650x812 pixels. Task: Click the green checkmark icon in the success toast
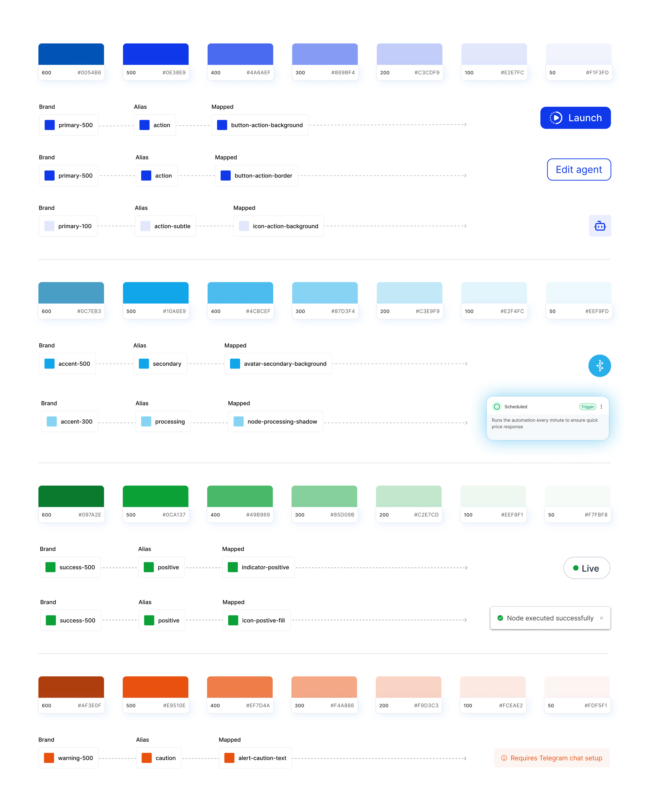point(500,618)
